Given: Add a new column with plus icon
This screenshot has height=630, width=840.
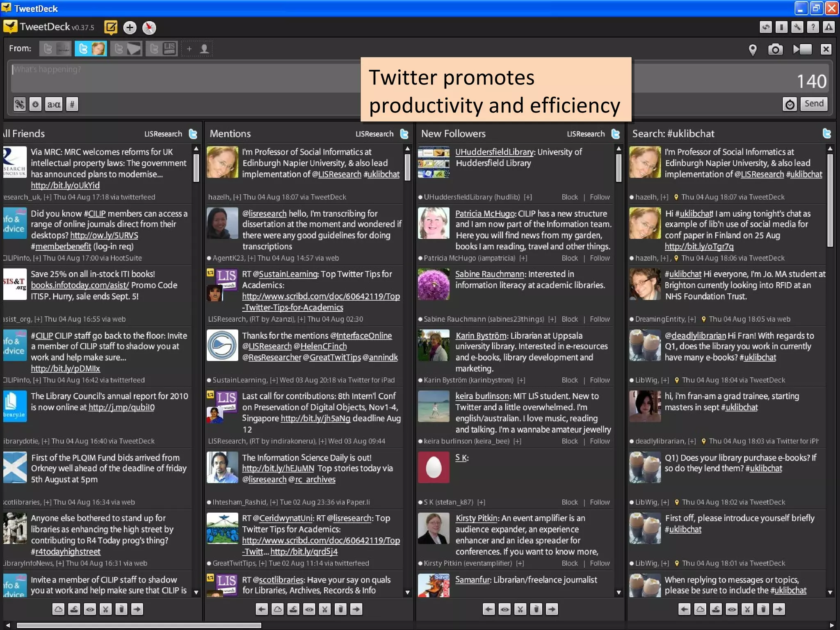Looking at the screenshot, I should pos(130,27).
